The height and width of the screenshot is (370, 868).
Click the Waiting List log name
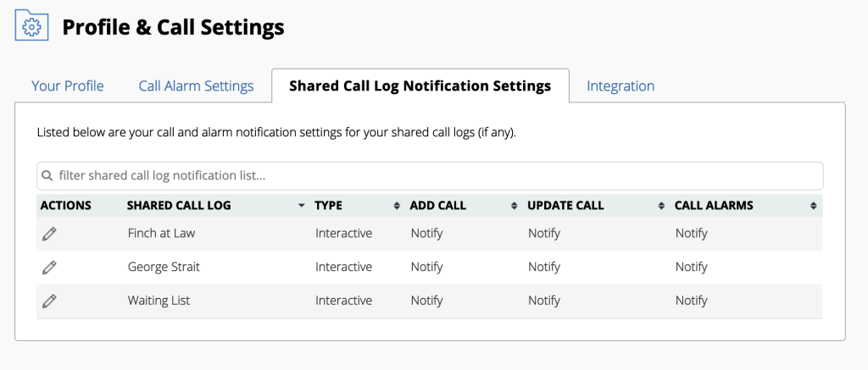pos(159,301)
